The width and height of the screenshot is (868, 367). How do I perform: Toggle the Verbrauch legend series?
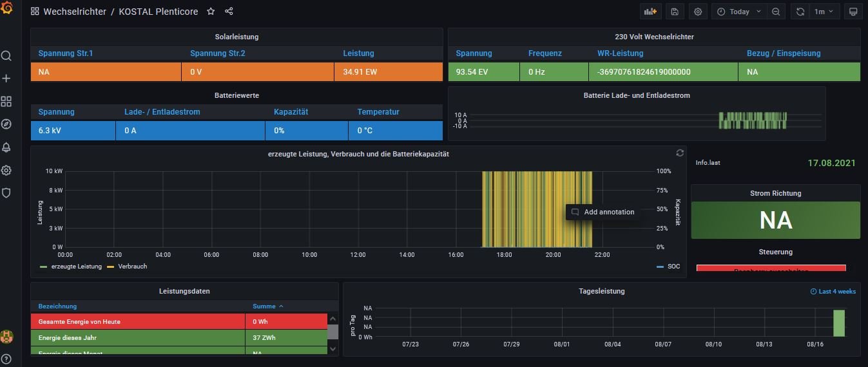coord(132,267)
